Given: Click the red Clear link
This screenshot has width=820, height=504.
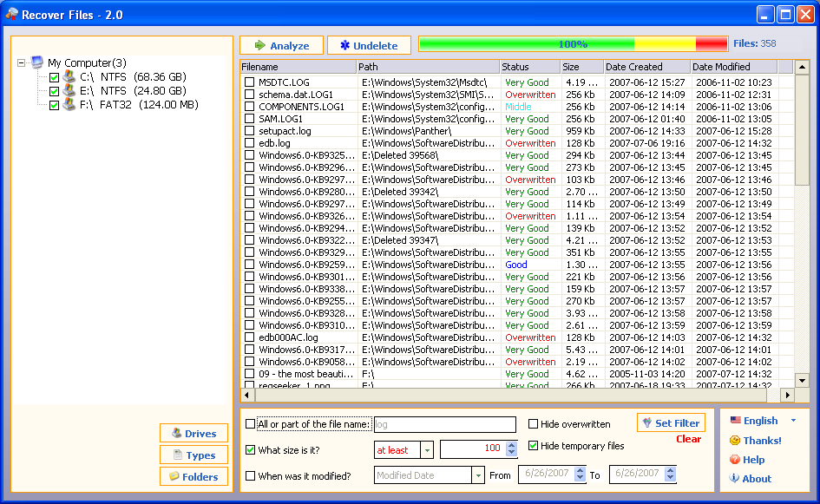Looking at the screenshot, I should (688, 439).
